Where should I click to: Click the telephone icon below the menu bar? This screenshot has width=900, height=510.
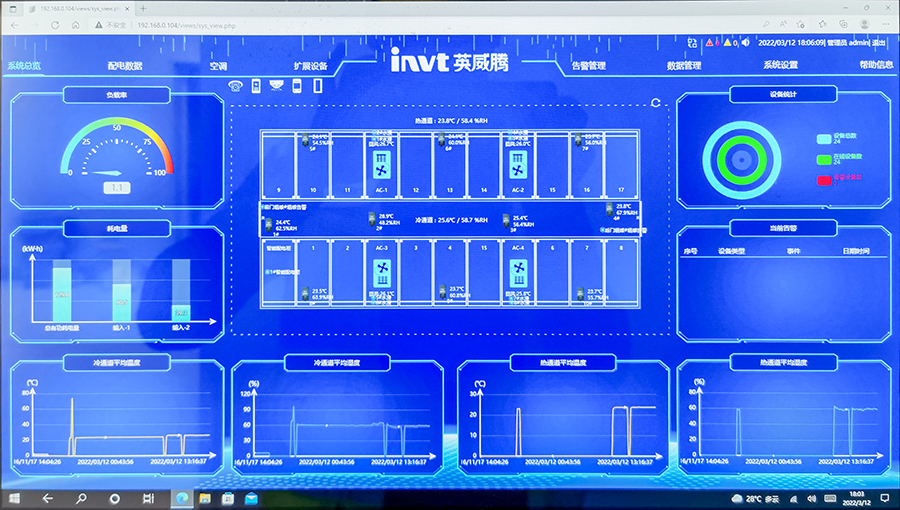236,86
